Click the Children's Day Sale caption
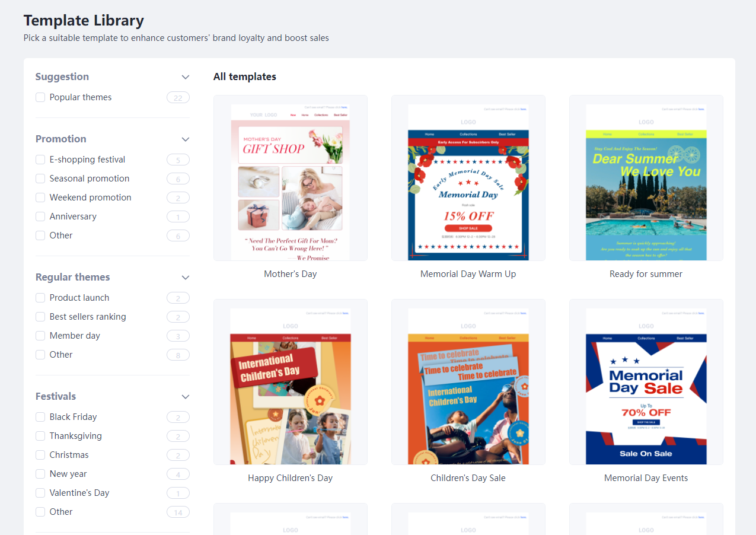The image size is (756, 535). [x=468, y=478]
